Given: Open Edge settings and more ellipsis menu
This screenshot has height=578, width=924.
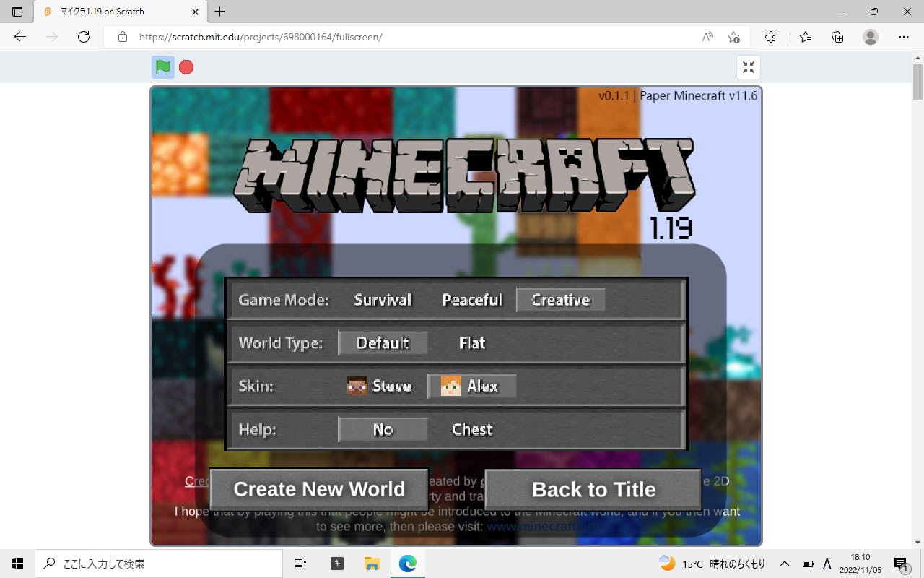Looking at the screenshot, I should click(x=903, y=37).
